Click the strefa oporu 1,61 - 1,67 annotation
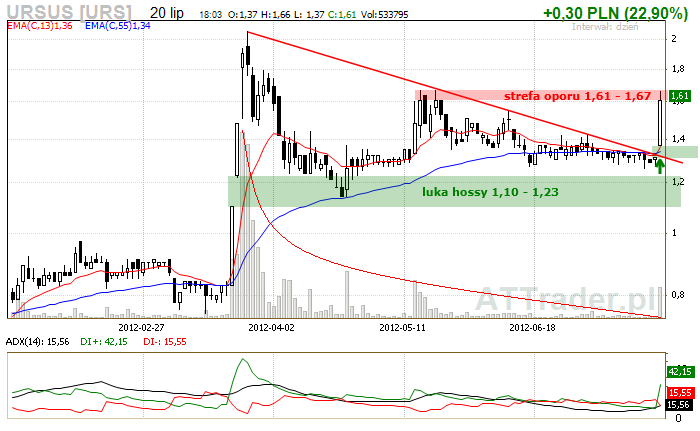This screenshot has width=700, height=431. 577,96
